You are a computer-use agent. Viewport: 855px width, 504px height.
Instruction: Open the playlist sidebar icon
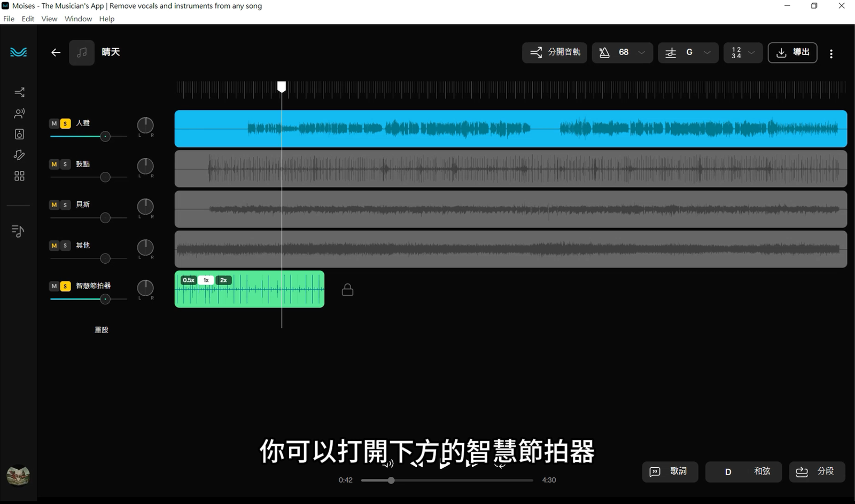pos(18,231)
